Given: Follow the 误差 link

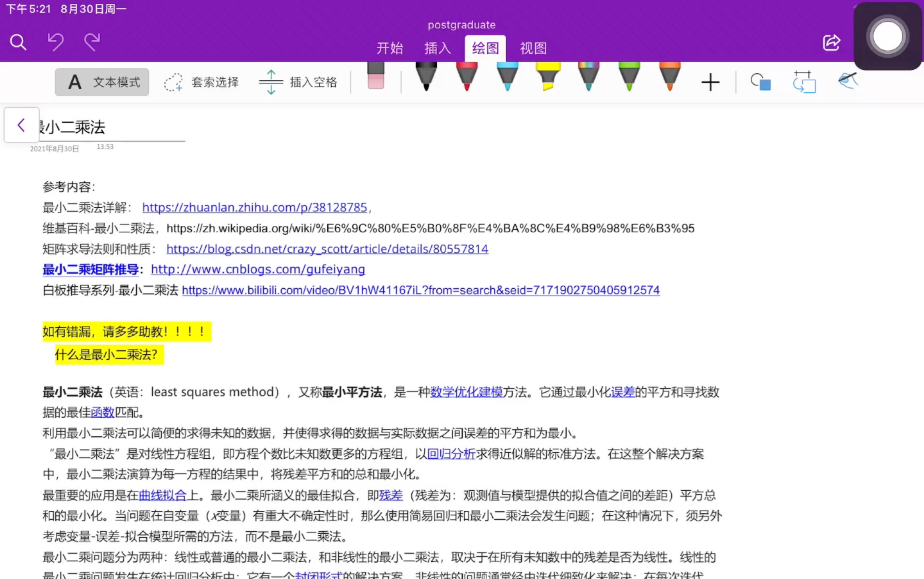Looking at the screenshot, I should pyautogui.click(x=623, y=392).
